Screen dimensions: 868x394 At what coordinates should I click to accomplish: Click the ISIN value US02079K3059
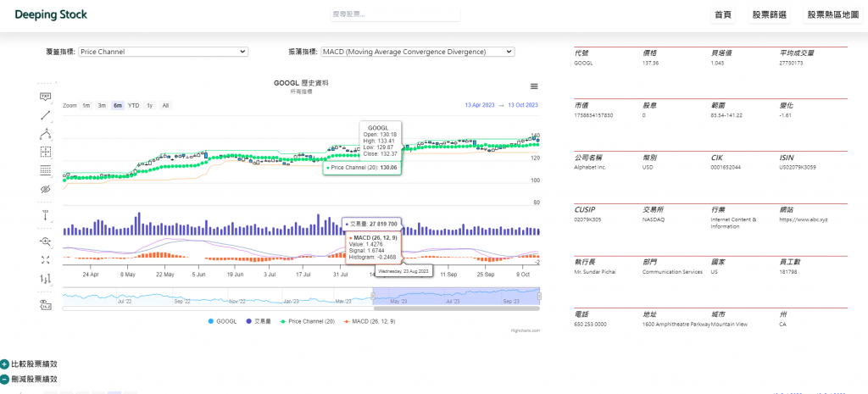point(797,167)
